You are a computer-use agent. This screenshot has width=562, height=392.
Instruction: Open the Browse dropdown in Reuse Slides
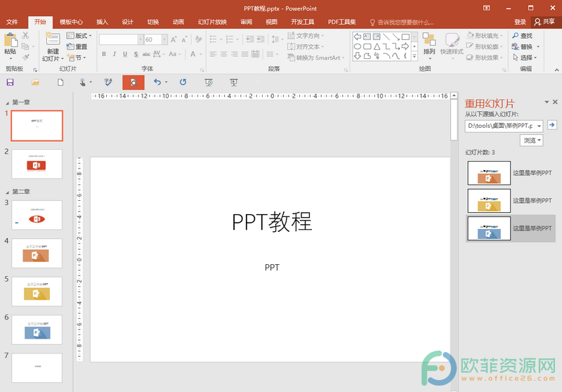pyautogui.click(x=532, y=140)
